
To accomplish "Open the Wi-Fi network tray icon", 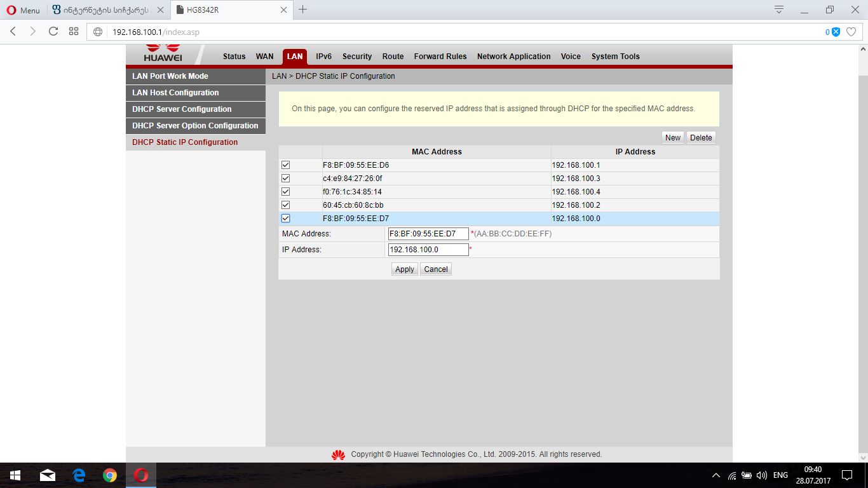I will (x=732, y=475).
